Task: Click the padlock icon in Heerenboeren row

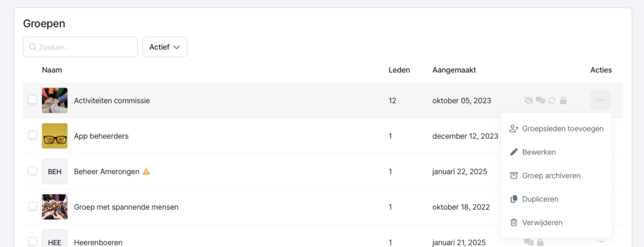Action: tap(540, 242)
